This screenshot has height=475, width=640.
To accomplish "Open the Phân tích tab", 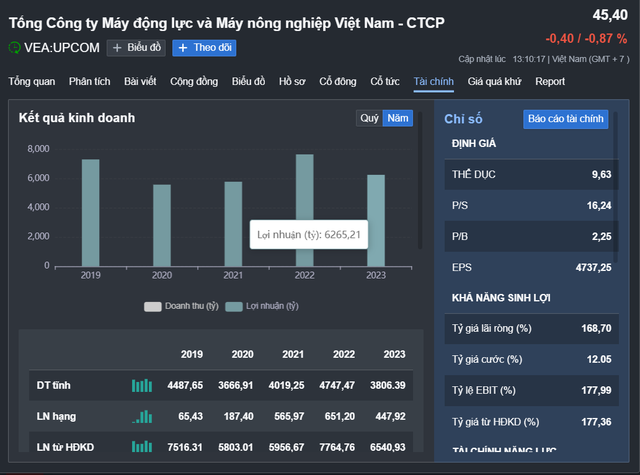I will 90,81.
